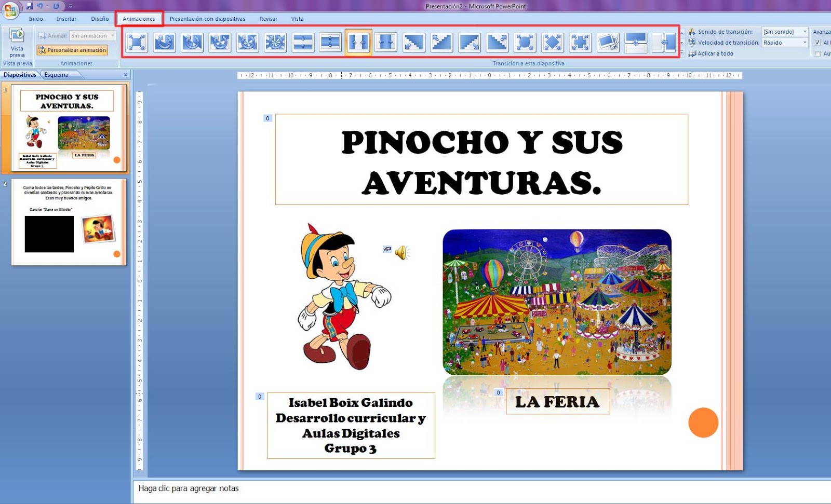Image resolution: width=831 pixels, height=504 pixels.
Task: Select the 'PINOCHO Y SUS AVENTURAS.' title box
Action: click(481, 159)
